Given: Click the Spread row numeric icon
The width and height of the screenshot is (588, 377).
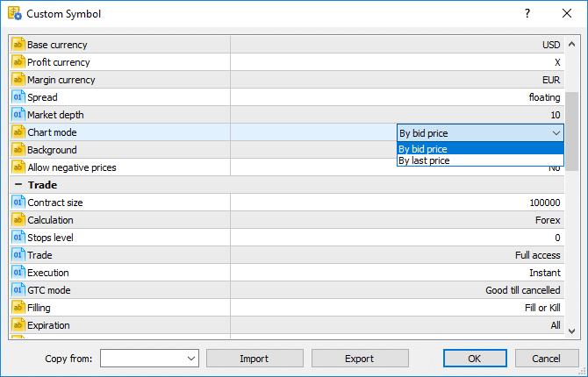Looking at the screenshot, I should click(x=18, y=97).
